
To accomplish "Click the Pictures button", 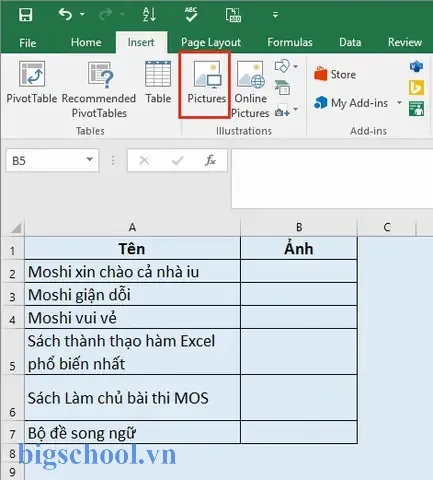I will pos(207,82).
